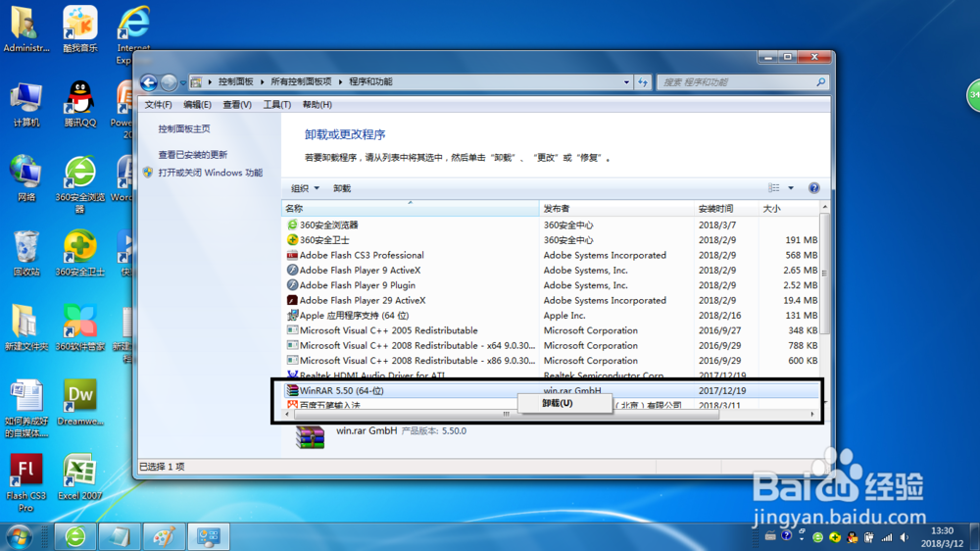Click the change view icon
980x551 pixels.
tap(774, 188)
